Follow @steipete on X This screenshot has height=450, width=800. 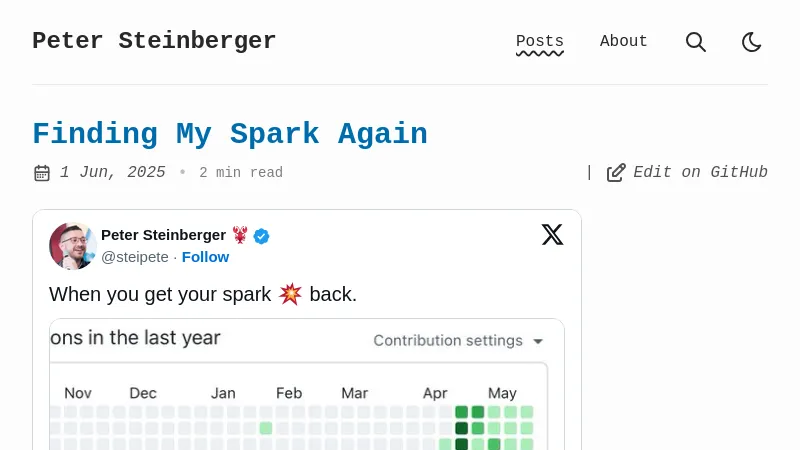[x=205, y=257]
